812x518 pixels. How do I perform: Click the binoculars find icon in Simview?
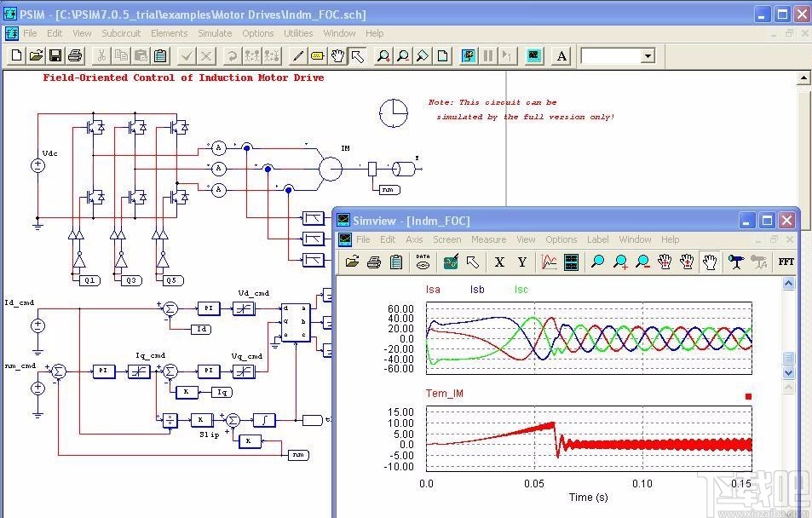[x=734, y=262]
